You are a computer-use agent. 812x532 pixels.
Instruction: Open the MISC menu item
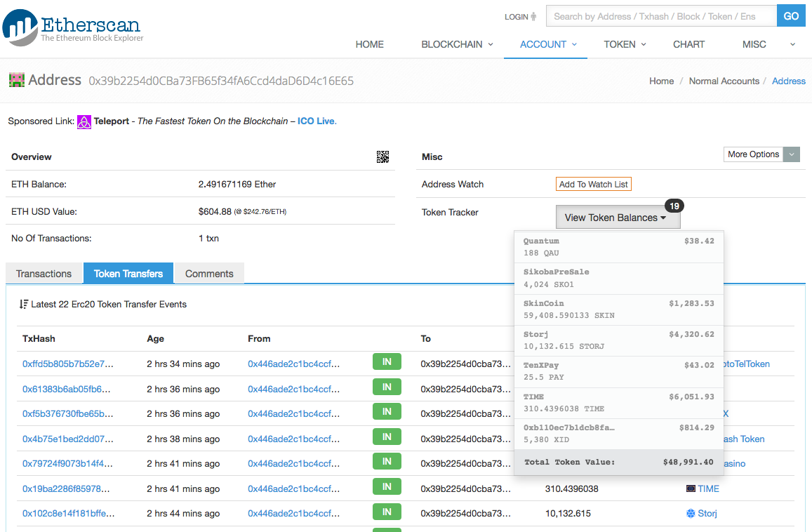[754, 44]
